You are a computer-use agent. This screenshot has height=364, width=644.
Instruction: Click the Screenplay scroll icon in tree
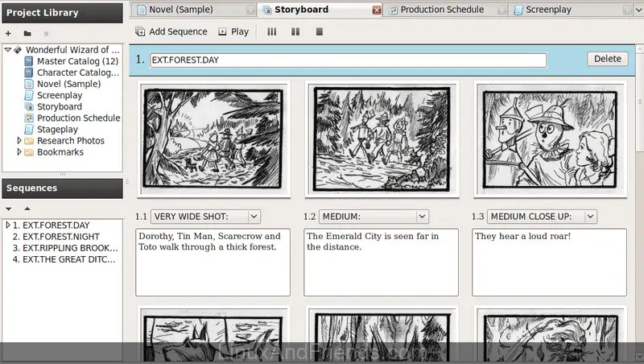29,95
